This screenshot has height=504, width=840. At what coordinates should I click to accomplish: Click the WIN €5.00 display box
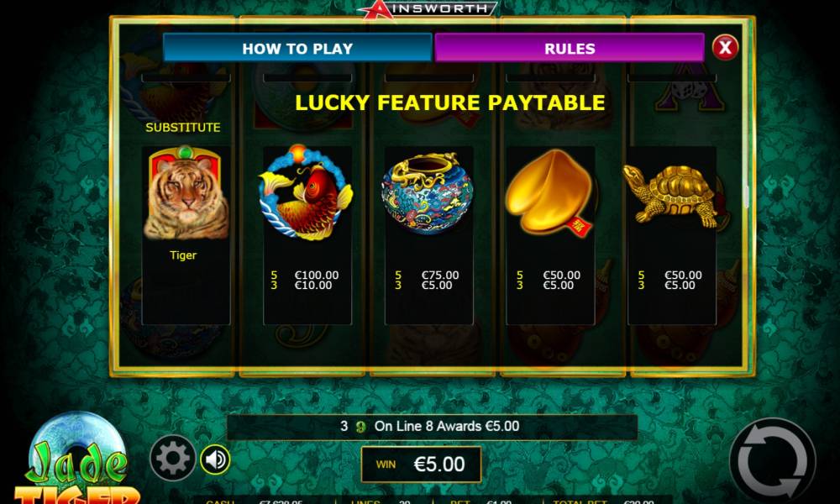coord(421,464)
